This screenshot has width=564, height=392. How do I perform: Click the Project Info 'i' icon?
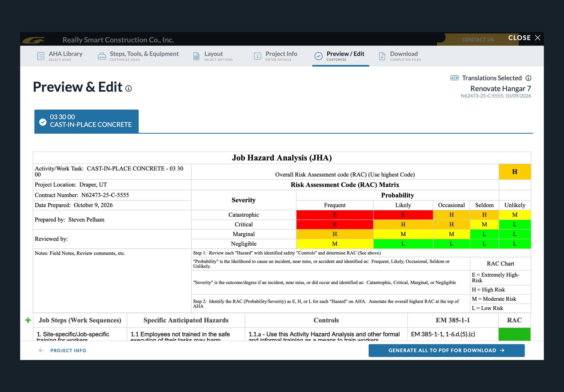(x=257, y=56)
